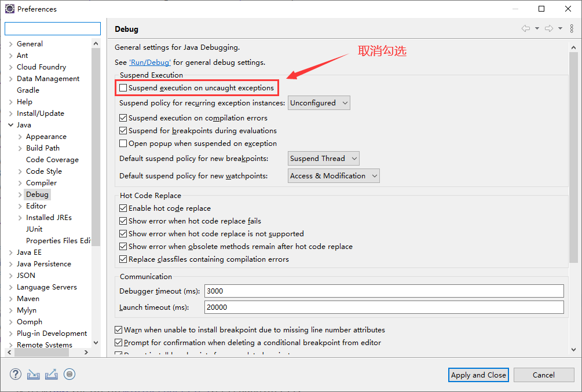Open the recurring exception Unconfigured dropdown

pyautogui.click(x=319, y=103)
